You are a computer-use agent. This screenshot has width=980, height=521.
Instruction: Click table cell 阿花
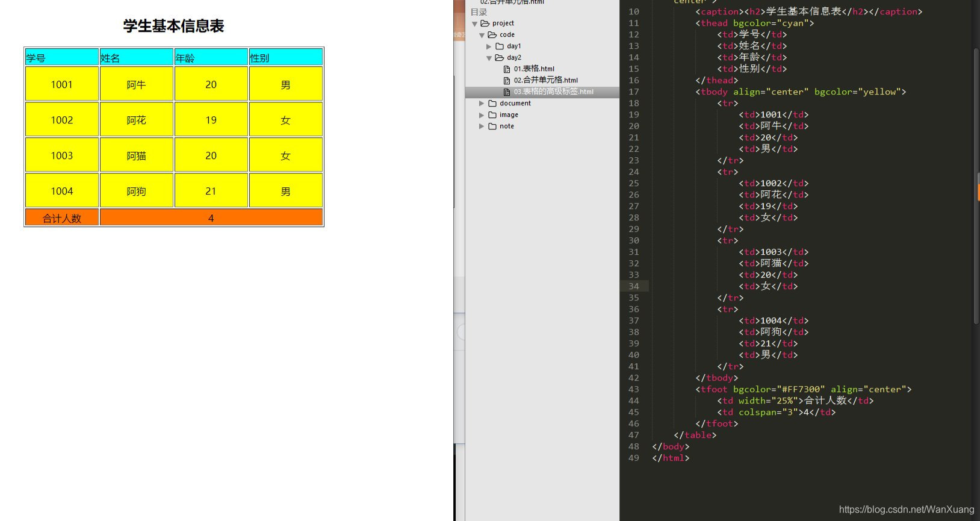tap(137, 119)
